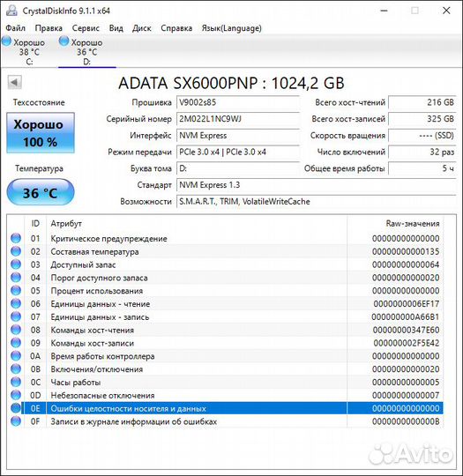Screen dimensions: 463x476
Task: Click total host reads value 216 GB
Action: (422, 102)
